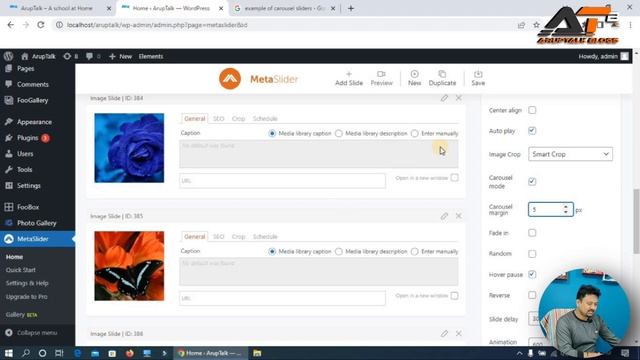Delete image slide ID 386

point(459,333)
